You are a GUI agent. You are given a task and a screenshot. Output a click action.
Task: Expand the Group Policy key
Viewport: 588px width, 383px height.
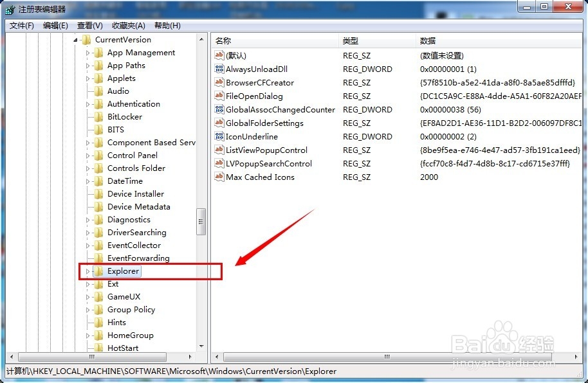[x=87, y=310]
